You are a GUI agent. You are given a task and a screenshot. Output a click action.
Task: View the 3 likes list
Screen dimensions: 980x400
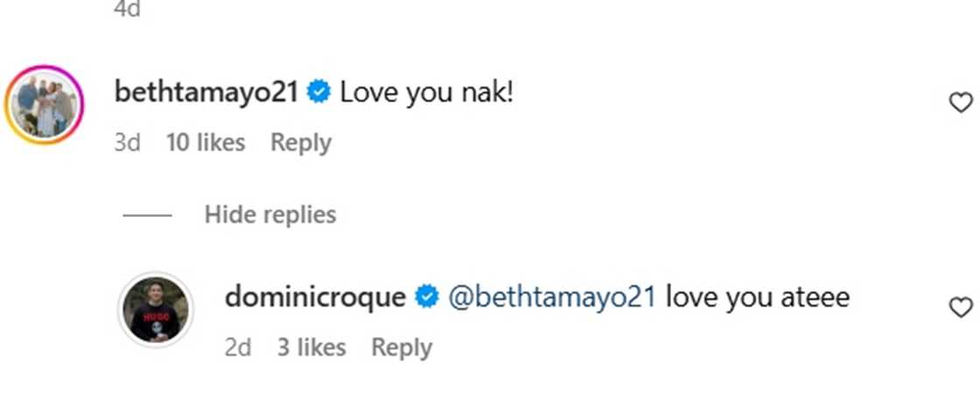pos(311,347)
